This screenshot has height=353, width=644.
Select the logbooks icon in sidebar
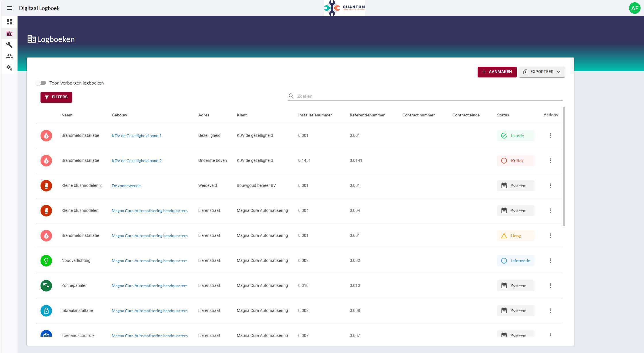point(9,33)
